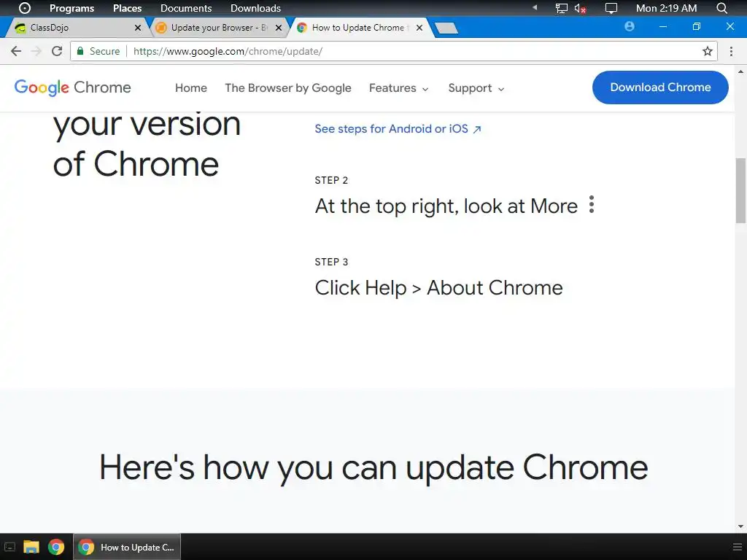Click the Step 3 'Click Help > About Chrome' text
Viewport: 747px width, 560px height.
click(x=438, y=287)
